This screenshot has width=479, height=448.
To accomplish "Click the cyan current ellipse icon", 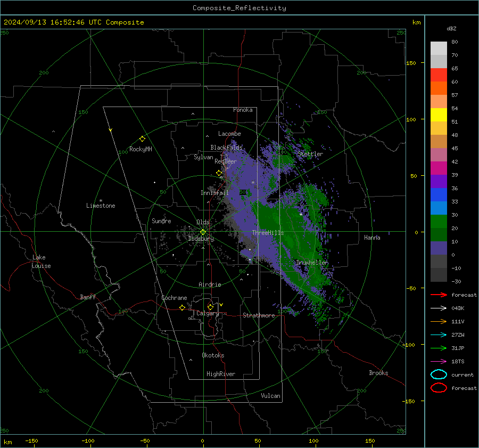I will tap(439, 374).
